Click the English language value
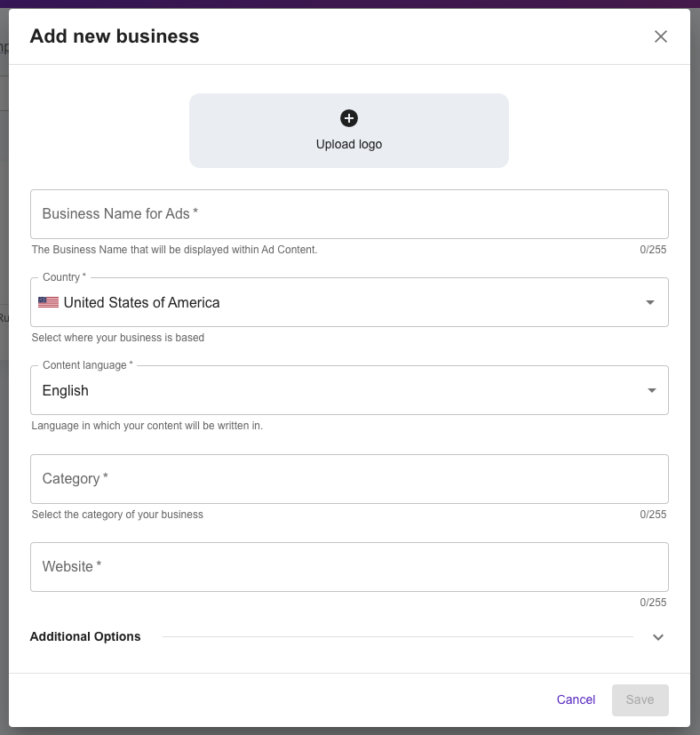The image size is (700, 735). click(65, 390)
